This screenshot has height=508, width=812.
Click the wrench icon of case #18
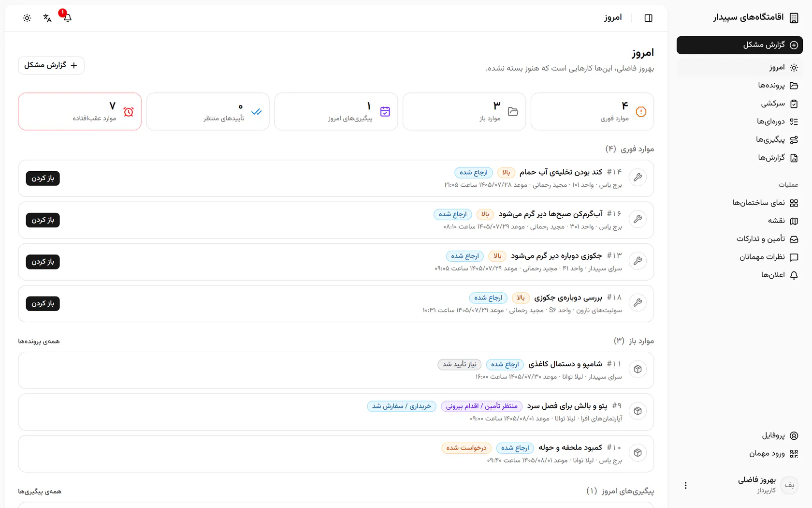coord(638,303)
